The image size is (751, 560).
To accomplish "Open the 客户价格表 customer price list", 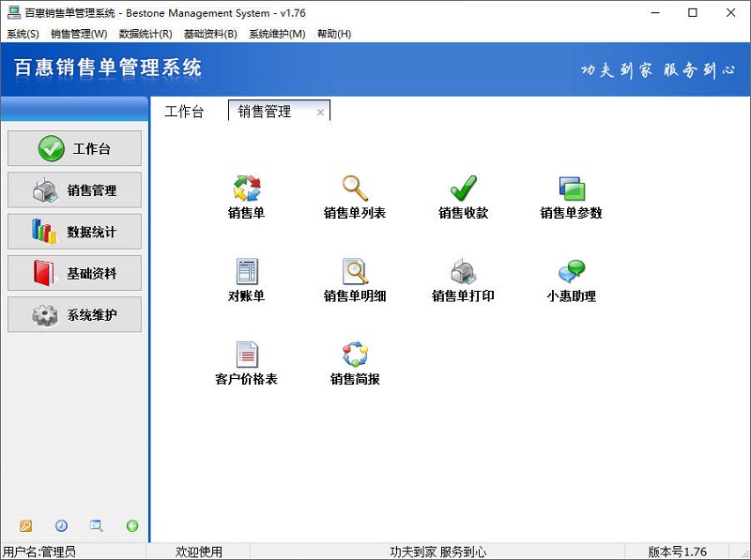I will (247, 359).
